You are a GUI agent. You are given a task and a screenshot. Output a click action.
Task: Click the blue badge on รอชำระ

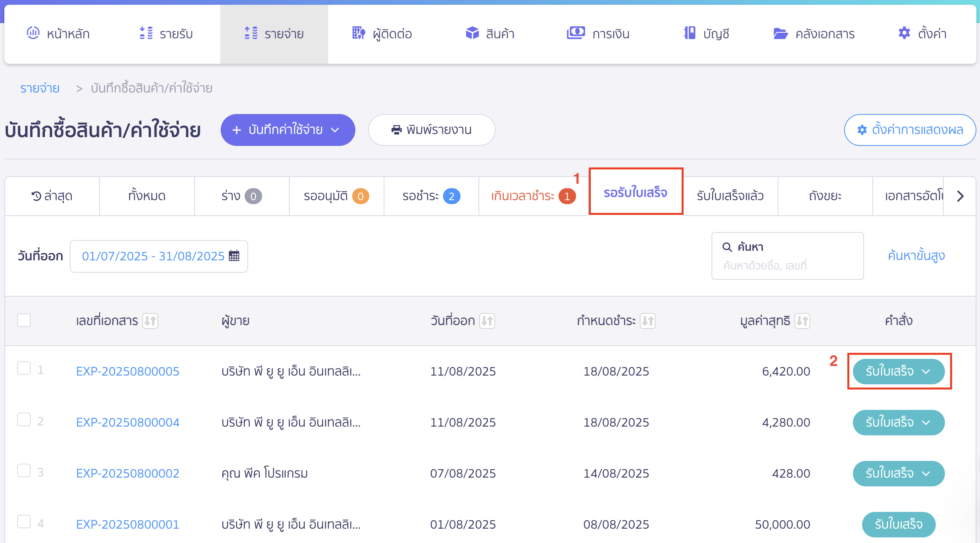click(x=451, y=196)
